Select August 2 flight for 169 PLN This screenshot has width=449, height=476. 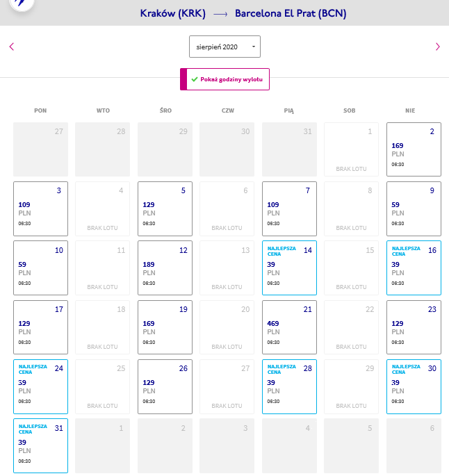click(414, 149)
